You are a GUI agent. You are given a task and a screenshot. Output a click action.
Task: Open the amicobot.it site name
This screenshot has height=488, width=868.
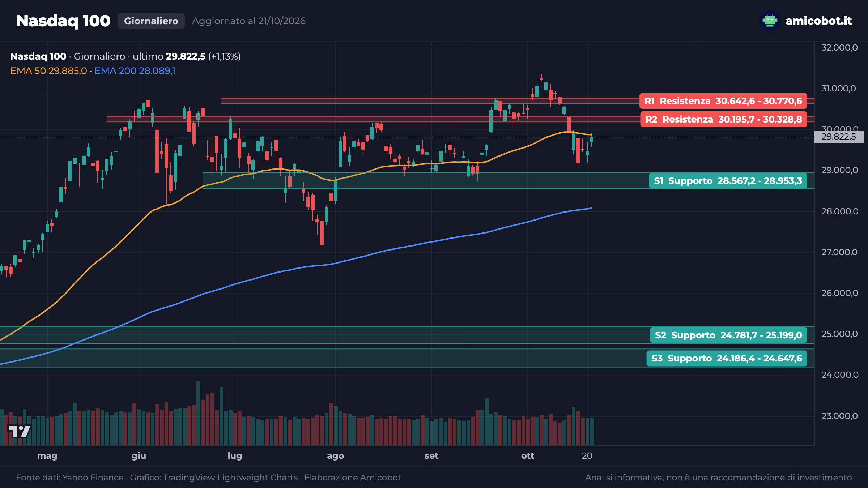(x=819, y=21)
